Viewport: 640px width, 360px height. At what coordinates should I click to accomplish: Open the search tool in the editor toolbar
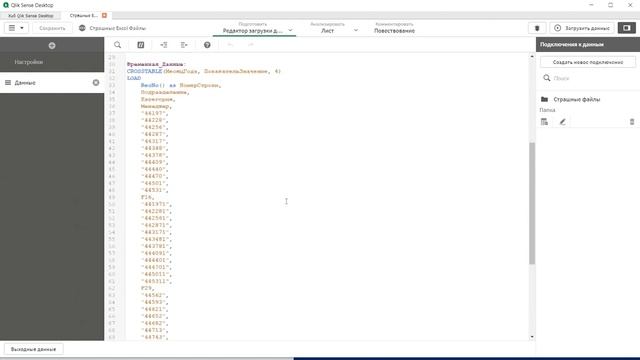118,45
